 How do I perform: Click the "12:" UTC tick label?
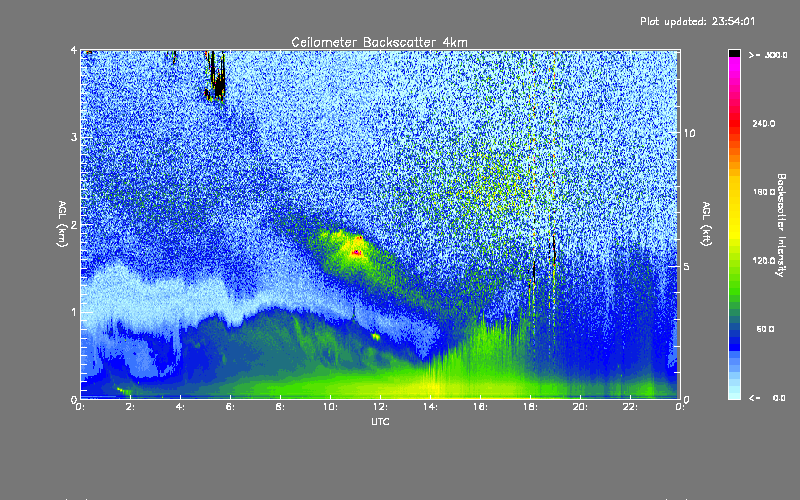pyautogui.click(x=380, y=407)
